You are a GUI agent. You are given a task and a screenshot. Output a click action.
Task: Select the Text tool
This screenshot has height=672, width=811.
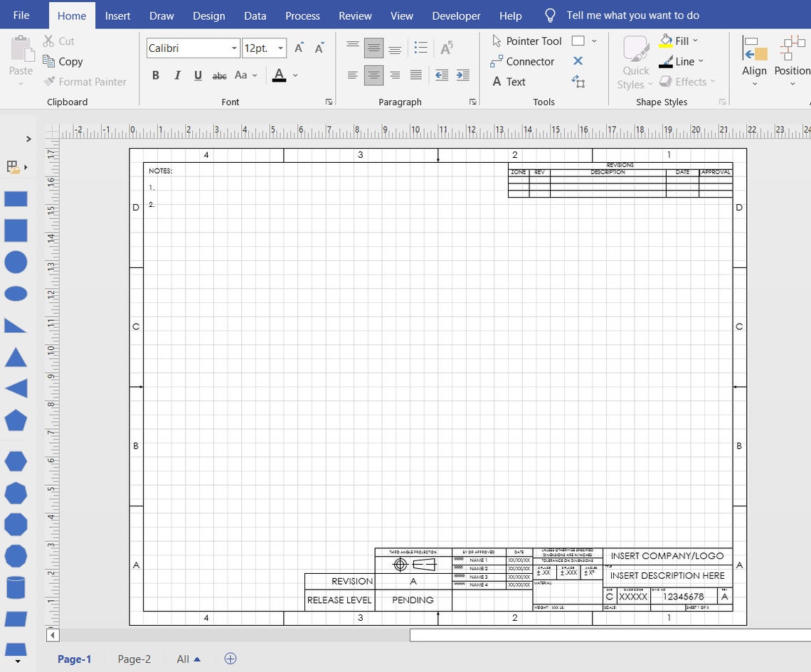pyautogui.click(x=509, y=81)
